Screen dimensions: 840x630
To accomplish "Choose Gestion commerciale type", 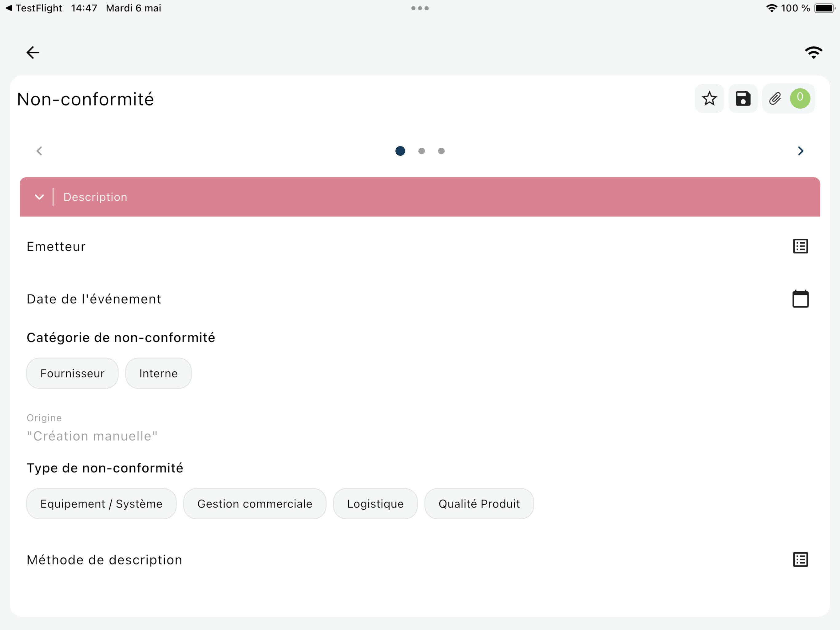I will (x=255, y=504).
